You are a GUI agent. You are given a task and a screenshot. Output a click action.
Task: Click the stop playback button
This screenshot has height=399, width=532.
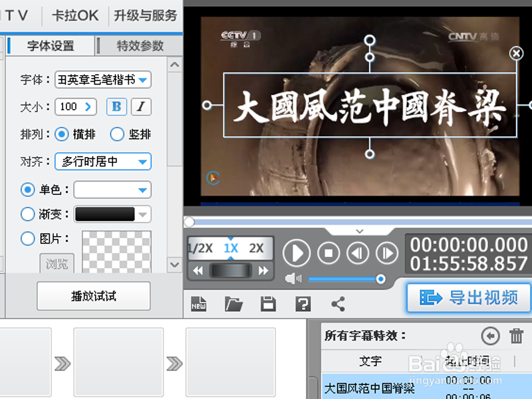tap(328, 253)
